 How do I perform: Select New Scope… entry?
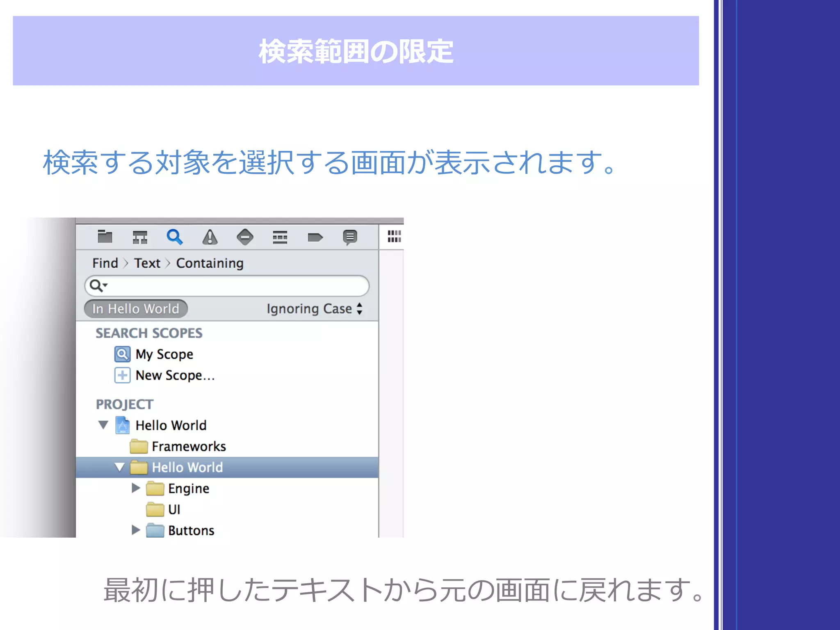(x=227, y=375)
